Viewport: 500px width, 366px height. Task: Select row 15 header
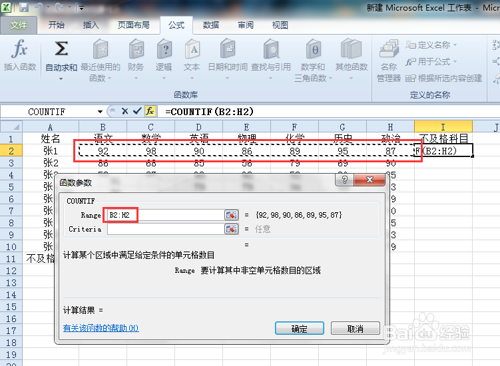(x=11, y=307)
